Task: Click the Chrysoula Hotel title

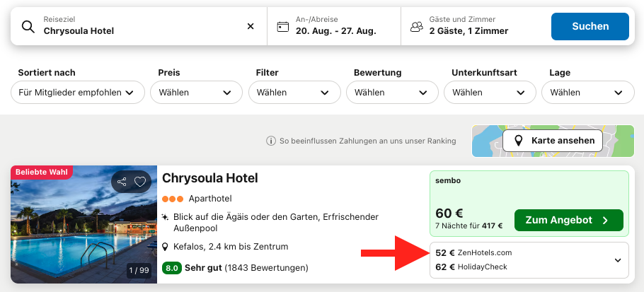Action: coord(210,178)
